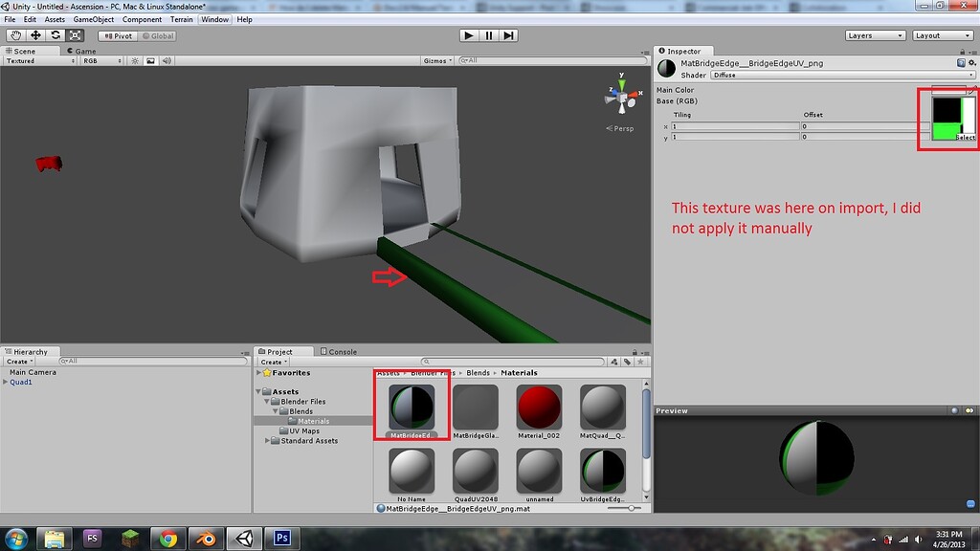Viewport: 980px width, 551px height.
Task: Select the Move tool
Action: pos(35,34)
